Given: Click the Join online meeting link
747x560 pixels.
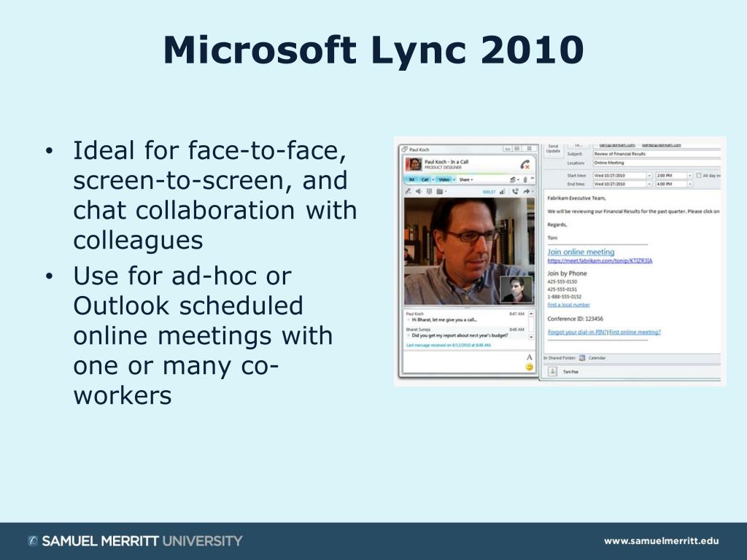Looking at the screenshot, I should [x=581, y=252].
